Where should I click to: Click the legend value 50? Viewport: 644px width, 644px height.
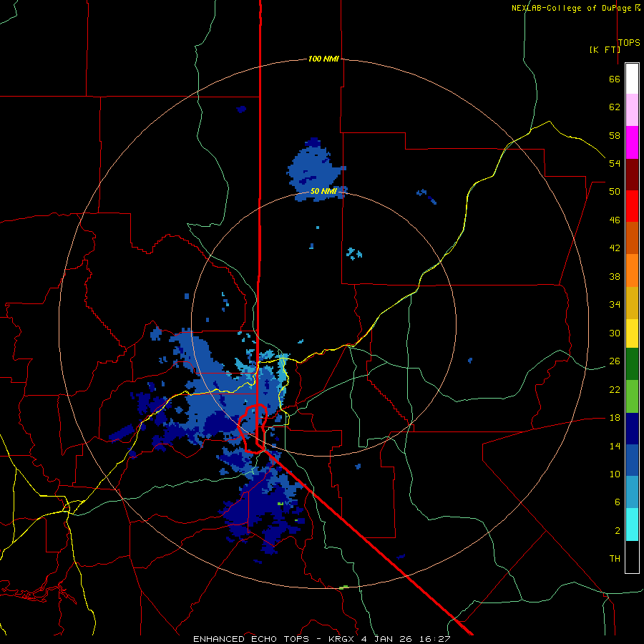[x=615, y=192]
